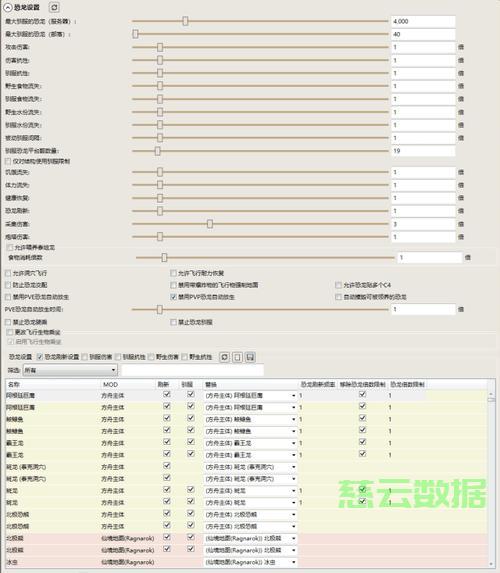Click the platform dino count field showing 19
500x573 pixels.
pos(423,151)
